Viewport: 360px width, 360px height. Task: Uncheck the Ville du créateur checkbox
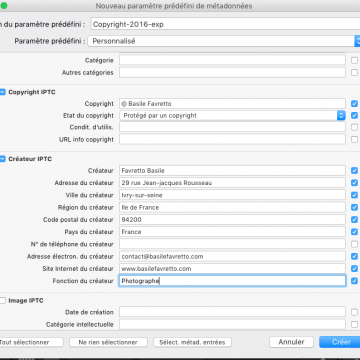click(x=354, y=195)
